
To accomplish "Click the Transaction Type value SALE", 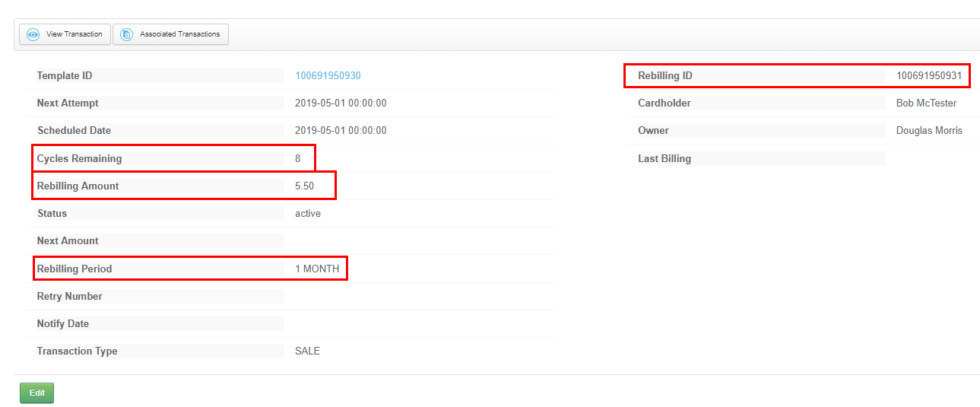I will [307, 351].
